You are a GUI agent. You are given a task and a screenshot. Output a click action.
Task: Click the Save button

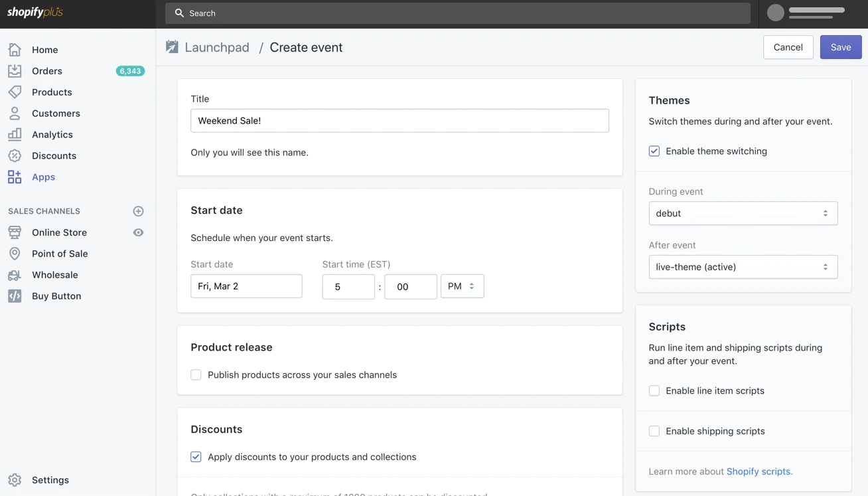[840, 46]
